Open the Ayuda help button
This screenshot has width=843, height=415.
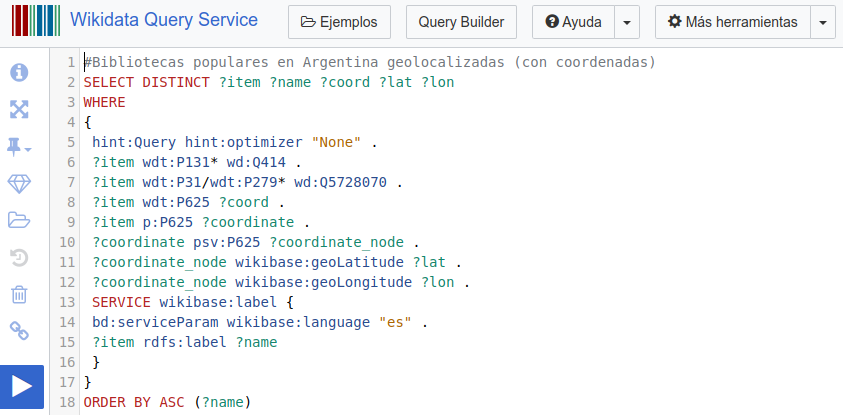pos(573,22)
